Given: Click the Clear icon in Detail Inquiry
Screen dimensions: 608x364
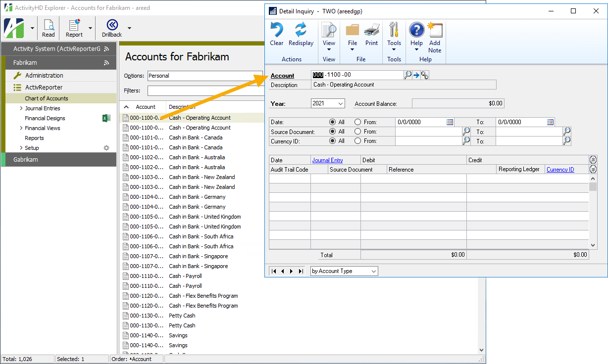Looking at the screenshot, I should pyautogui.click(x=276, y=30).
